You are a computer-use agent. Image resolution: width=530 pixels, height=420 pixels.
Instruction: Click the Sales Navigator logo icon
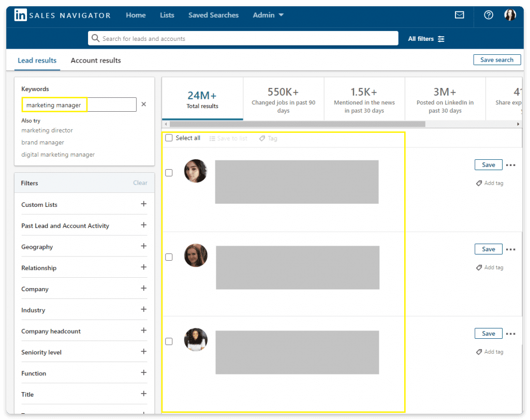point(20,14)
